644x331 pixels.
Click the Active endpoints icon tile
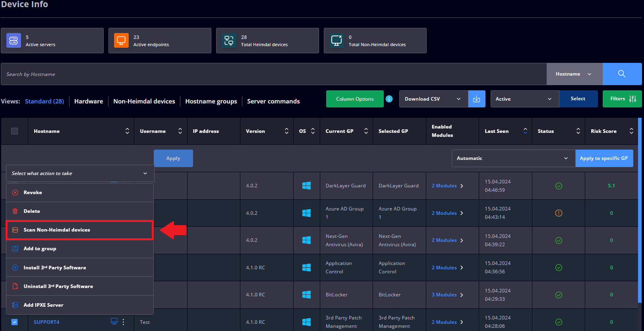[121, 40]
